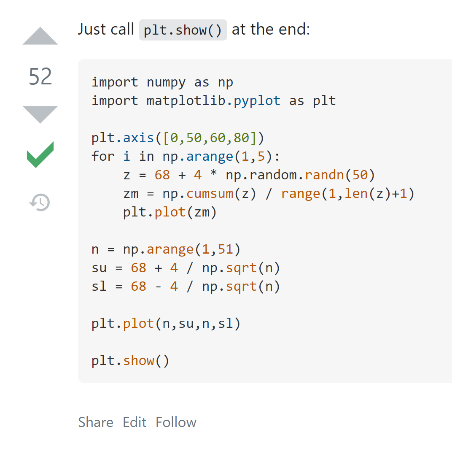Downvote this answer with the down arrow
This screenshot has height=476, width=452.
(40, 114)
